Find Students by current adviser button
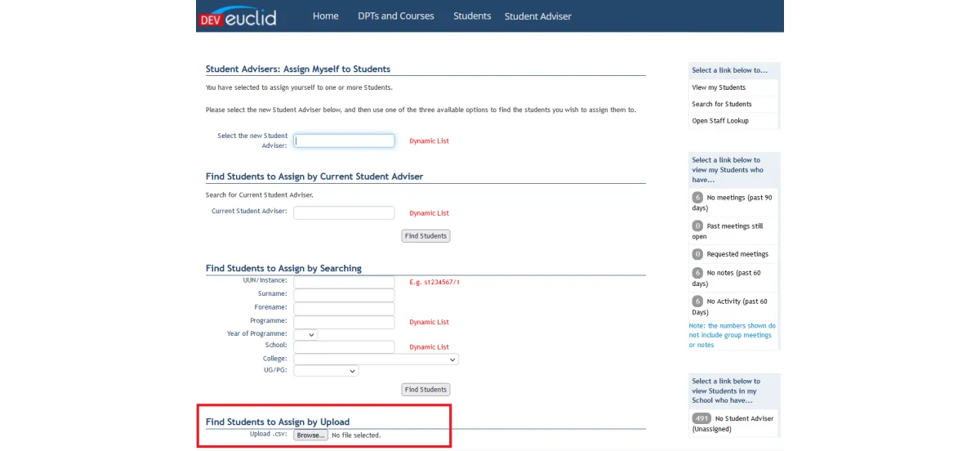Viewport: 980px width, 451px height. pos(425,236)
